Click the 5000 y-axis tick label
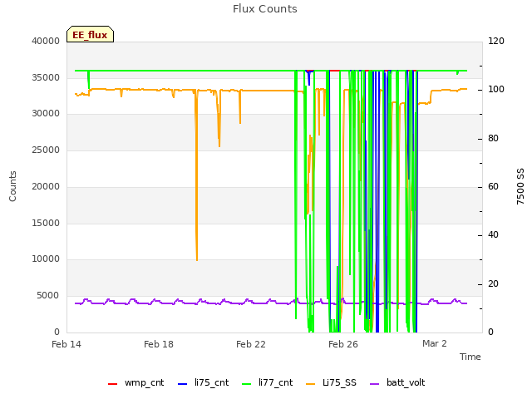 [48, 296]
